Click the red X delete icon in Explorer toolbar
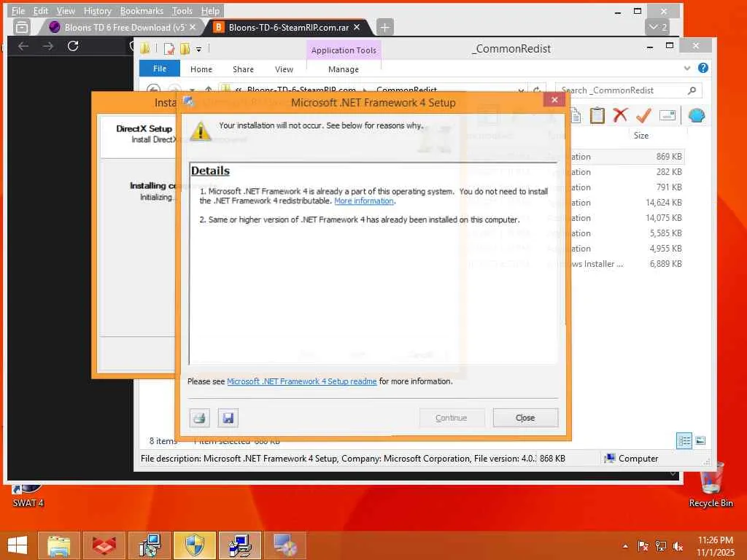Image resolution: width=747 pixels, height=560 pixels. coord(620,115)
